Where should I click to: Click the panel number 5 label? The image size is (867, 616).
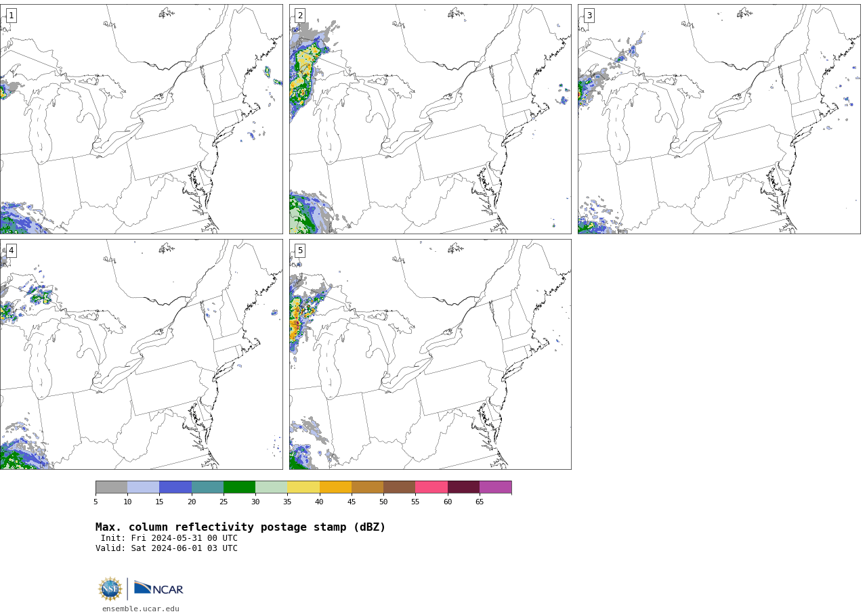coord(300,250)
